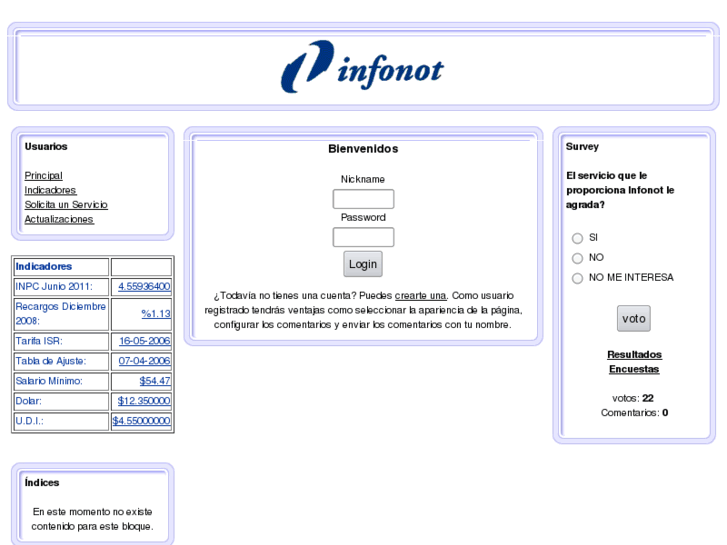Click the 'Dolar:' label
This screenshot has width=727, height=545.
[28, 401]
